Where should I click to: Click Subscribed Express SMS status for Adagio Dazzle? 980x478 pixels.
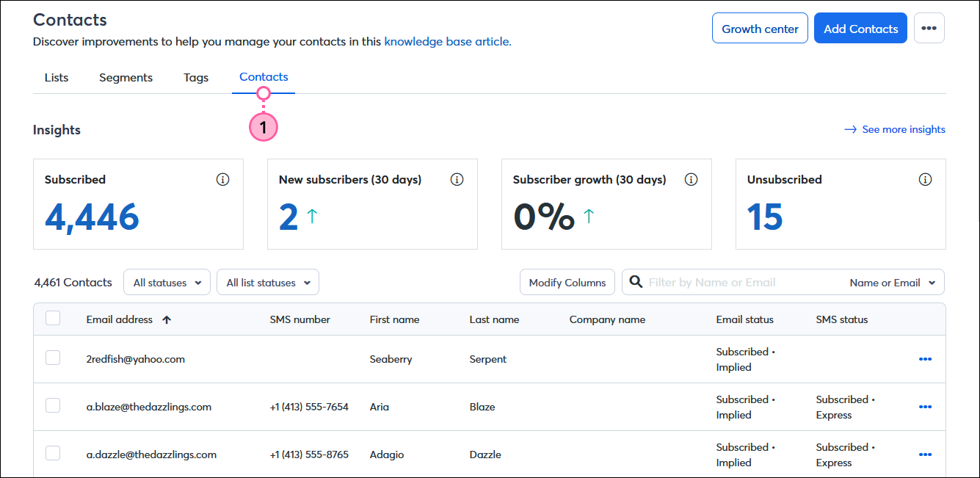[x=846, y=455]
